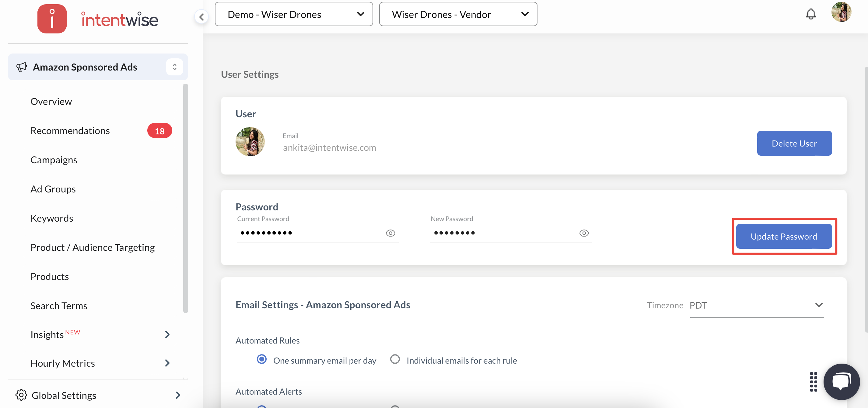This screenshot has width=868, height=408.
Task: Click the megaphone icon for Amazon Sponsored Ads
Action: [22, 67]
